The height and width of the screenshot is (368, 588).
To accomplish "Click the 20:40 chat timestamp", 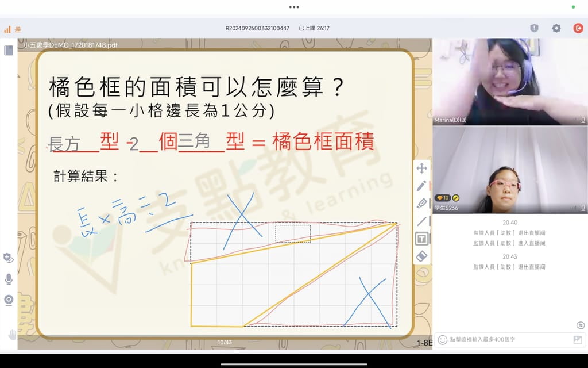I will (510, 223).
